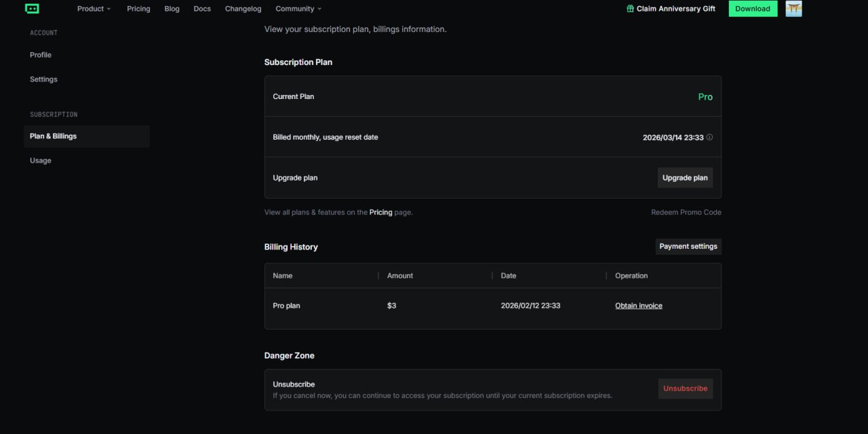Go to the Blog page
This screenshot has height=434, width=868.
pos(172,9)
